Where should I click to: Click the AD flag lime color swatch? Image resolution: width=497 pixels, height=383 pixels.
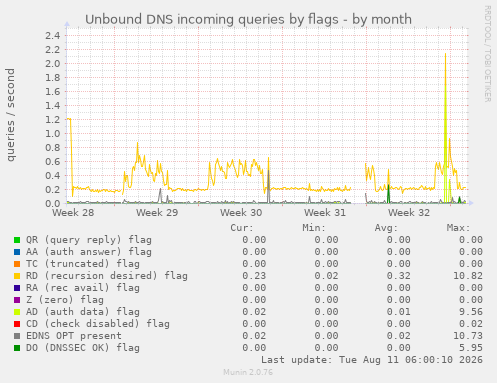tap(17, 312)
